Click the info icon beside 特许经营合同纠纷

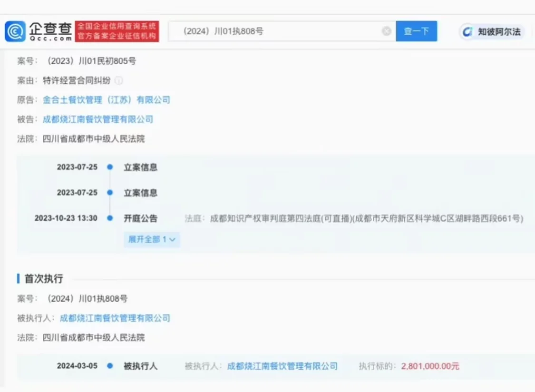click(x=119, y=80)
